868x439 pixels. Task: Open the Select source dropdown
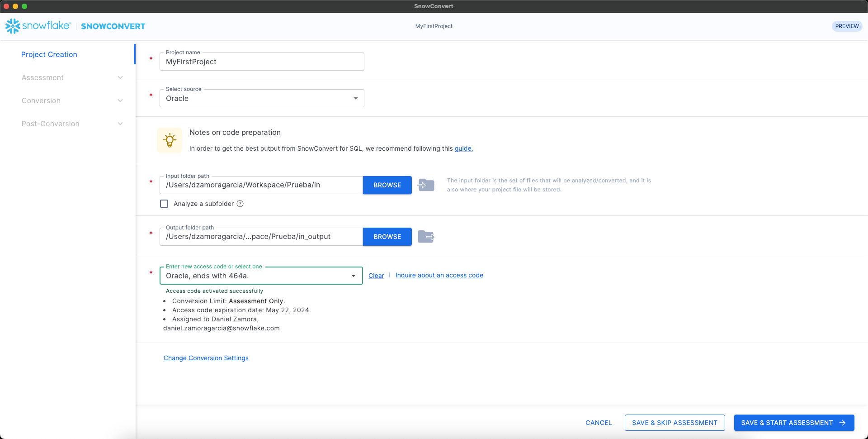[262, 98]
